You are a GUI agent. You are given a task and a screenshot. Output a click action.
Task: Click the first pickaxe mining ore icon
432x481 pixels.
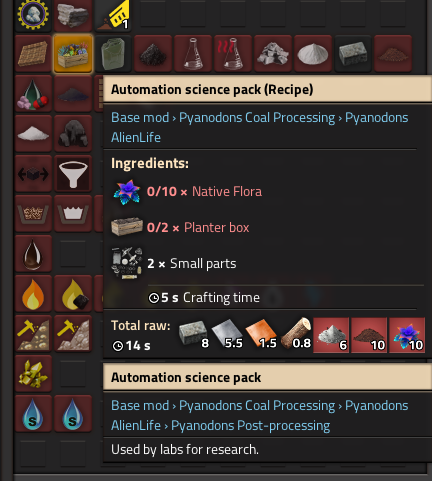coord(33,334)
